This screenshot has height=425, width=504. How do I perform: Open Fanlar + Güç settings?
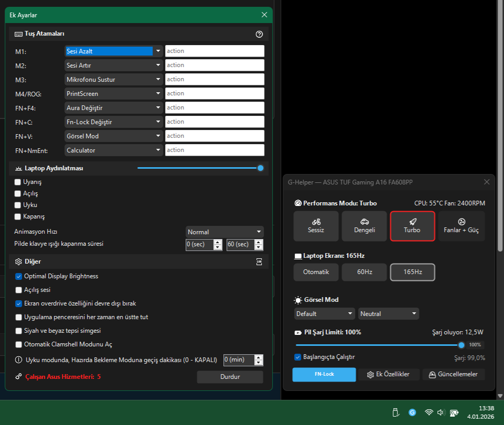[x=461, y=226]
